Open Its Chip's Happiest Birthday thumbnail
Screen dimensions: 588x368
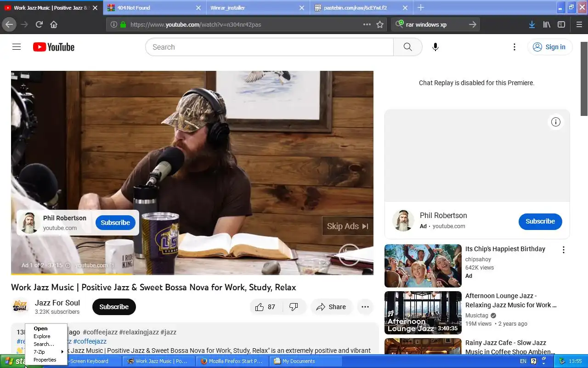[423, 266]
